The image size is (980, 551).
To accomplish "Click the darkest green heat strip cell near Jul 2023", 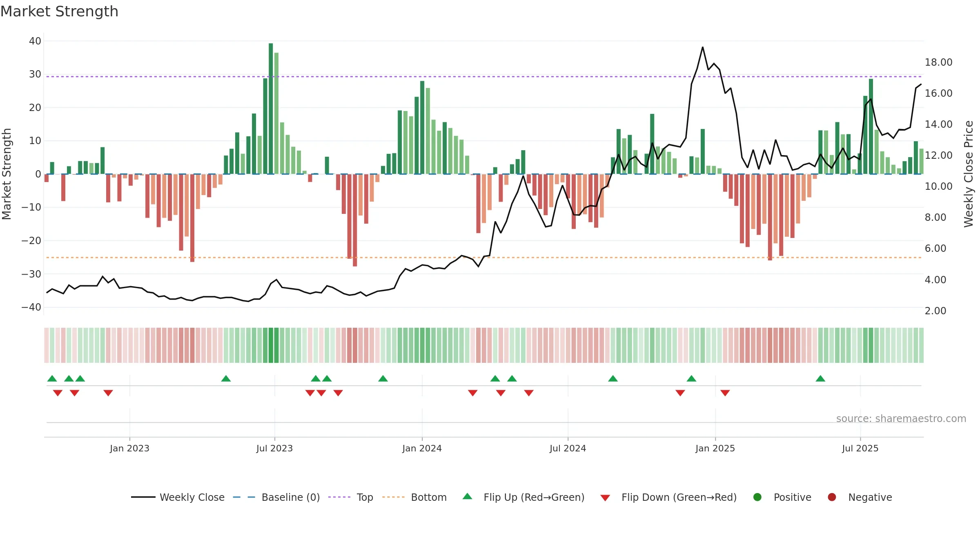I will [271, 345].
